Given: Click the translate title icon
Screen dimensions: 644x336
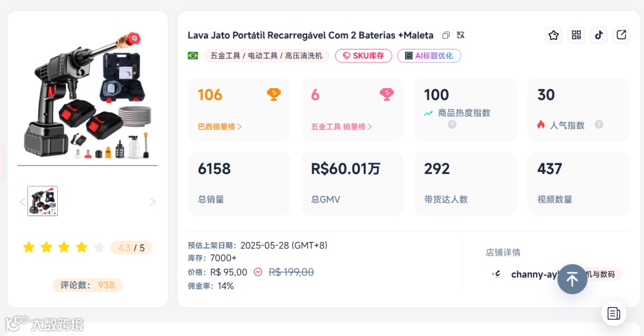Looking at the screenshot, I should 460,35.
